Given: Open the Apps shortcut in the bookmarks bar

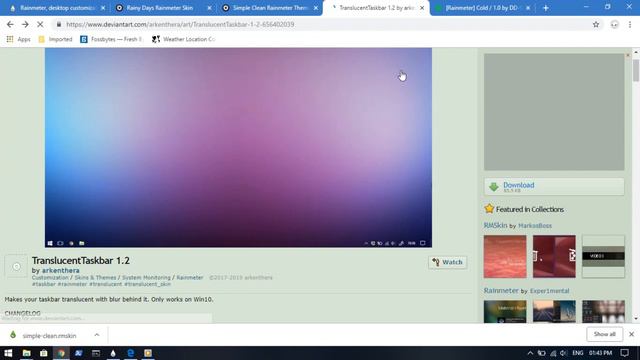Looking at the screenshot, I should (19, 39).
